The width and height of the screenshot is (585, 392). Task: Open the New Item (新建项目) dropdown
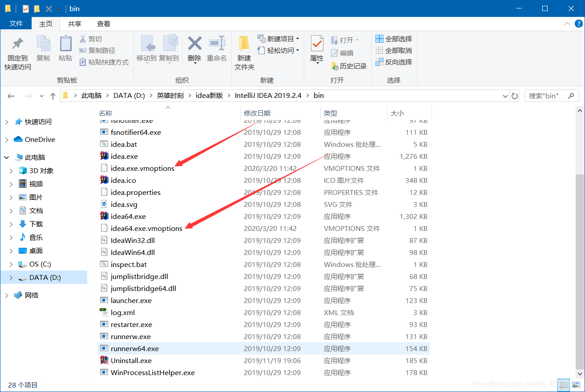click(278, 39)
